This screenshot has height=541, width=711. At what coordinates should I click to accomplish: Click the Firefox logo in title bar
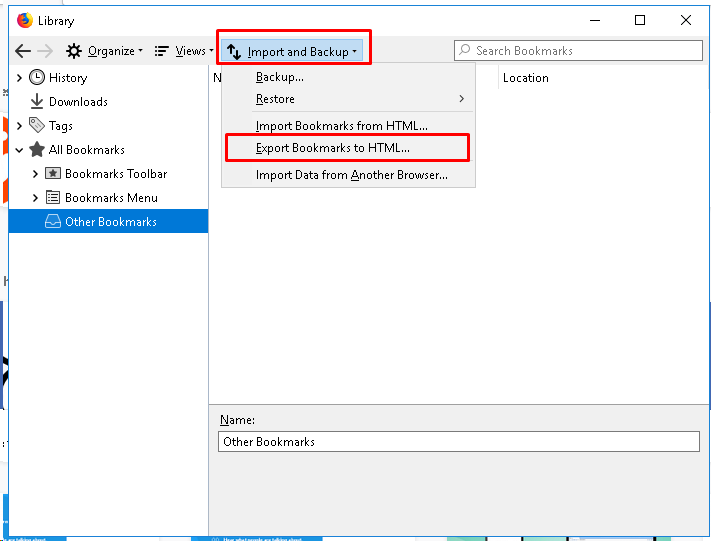[x=24, y=20]
